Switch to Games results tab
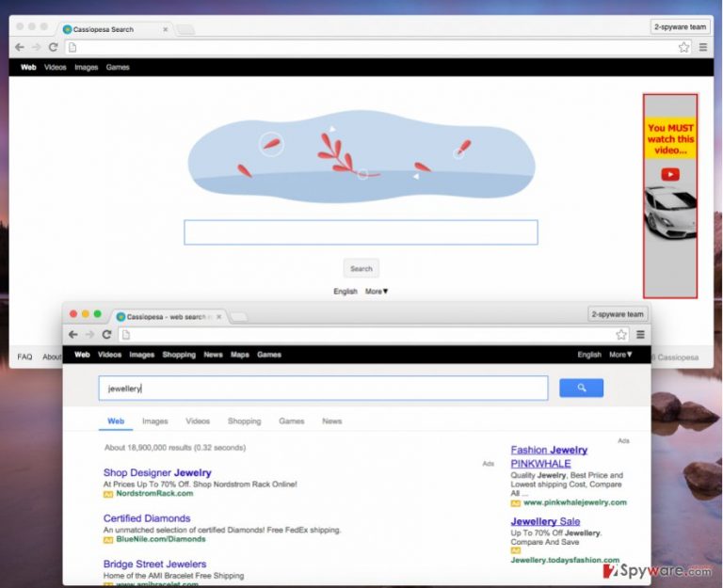723x588 pixels. coord(292,421)
